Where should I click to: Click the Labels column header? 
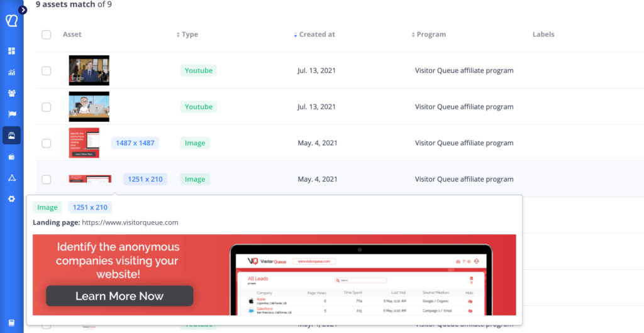pyautogui.click(x=543, y=35)
